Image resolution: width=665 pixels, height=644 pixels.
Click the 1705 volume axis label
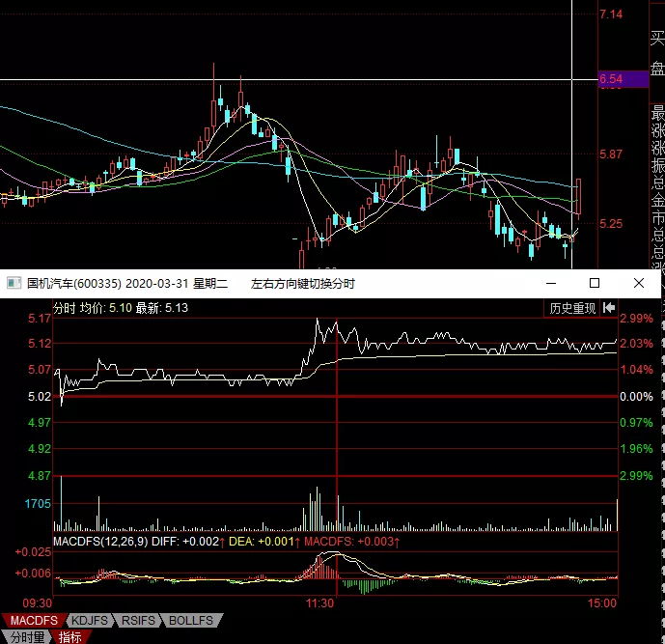(38, 504)
